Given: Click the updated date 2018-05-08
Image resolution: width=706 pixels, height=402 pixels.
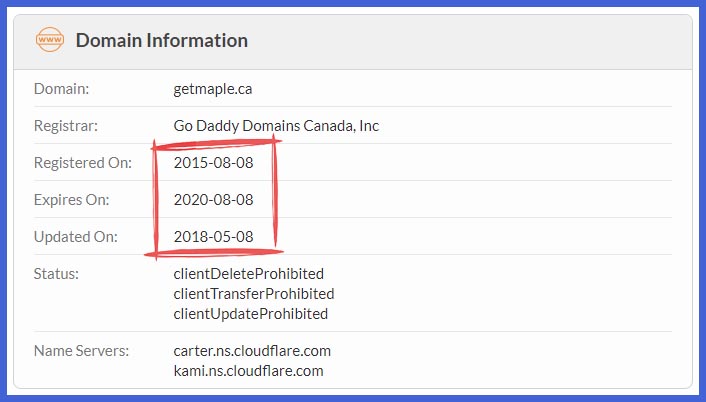Looking at the screenshot, I should [213, 236].
